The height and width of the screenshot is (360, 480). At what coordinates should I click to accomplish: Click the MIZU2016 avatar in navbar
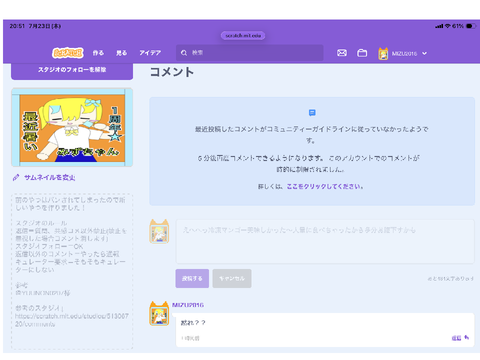(383, 54)
